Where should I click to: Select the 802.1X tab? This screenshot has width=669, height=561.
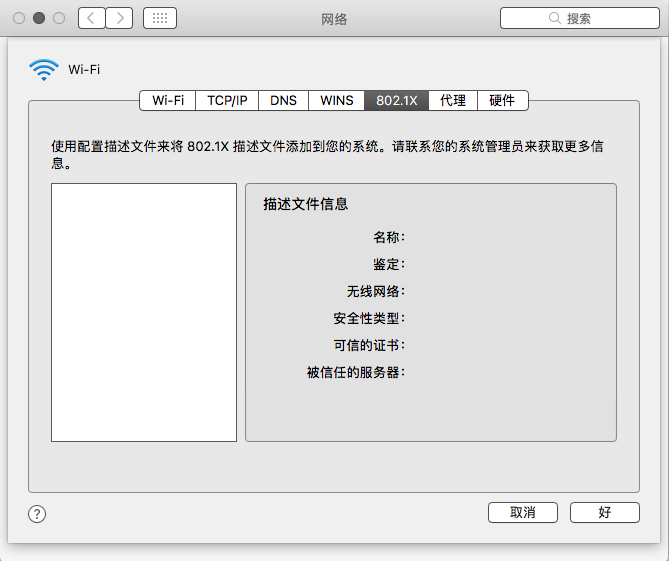click(x=396, y=100)
